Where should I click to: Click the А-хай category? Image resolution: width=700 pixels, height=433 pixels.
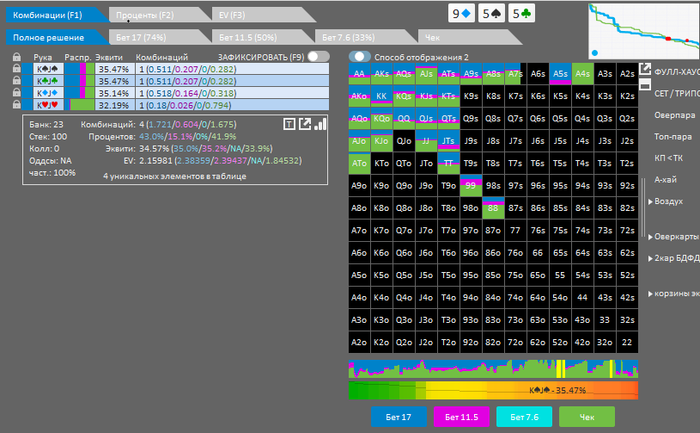(665, 179)
